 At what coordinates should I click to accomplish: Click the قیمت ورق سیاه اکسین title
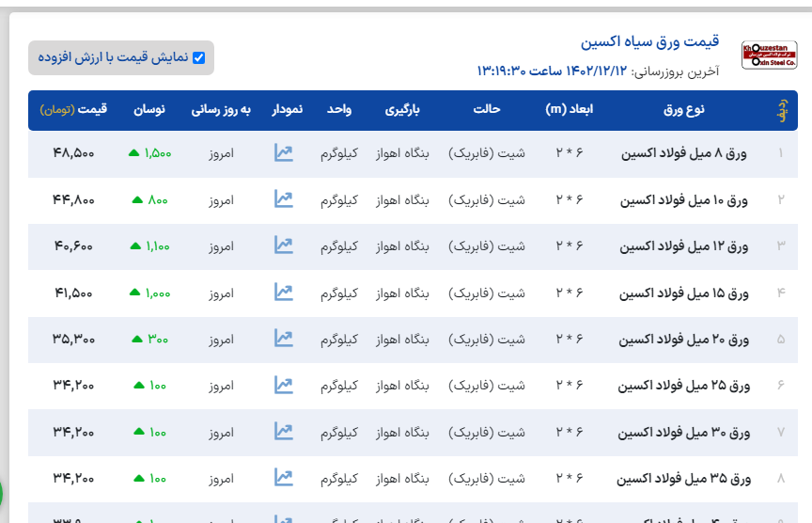[x=649, y=42]
